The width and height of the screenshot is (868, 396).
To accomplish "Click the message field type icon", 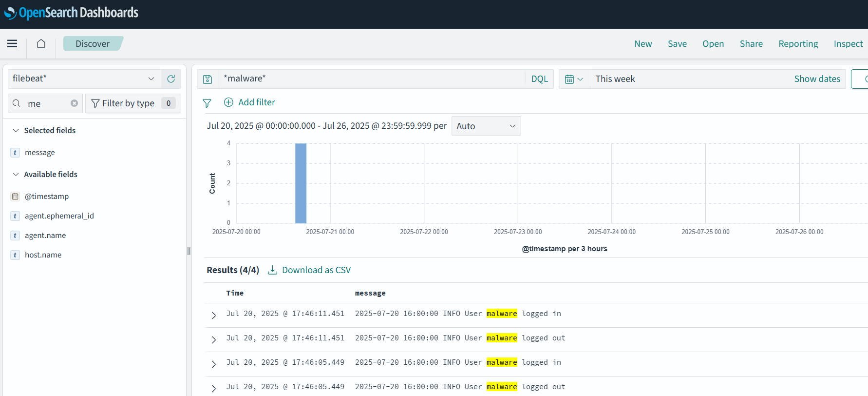I will click(15, 153).
